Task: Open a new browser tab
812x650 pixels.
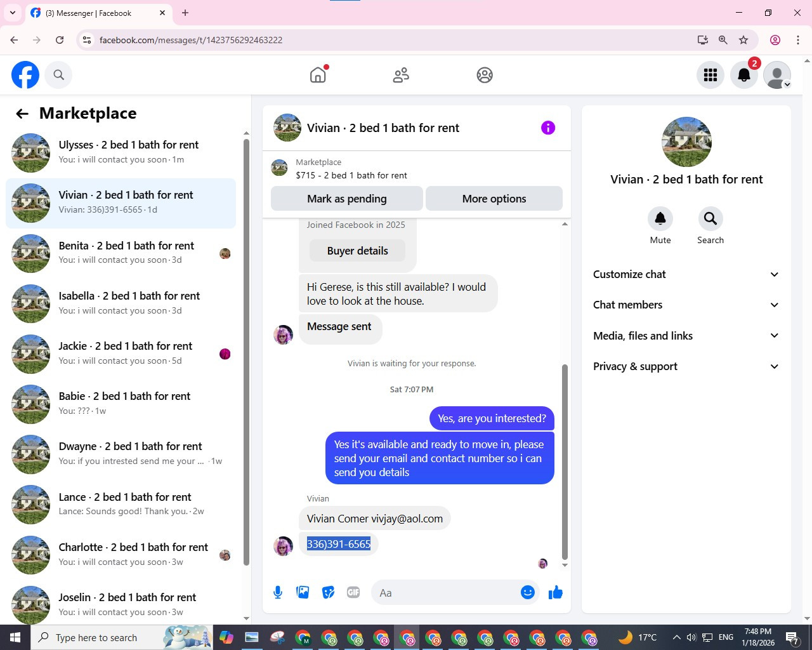Action: point(185,13)
